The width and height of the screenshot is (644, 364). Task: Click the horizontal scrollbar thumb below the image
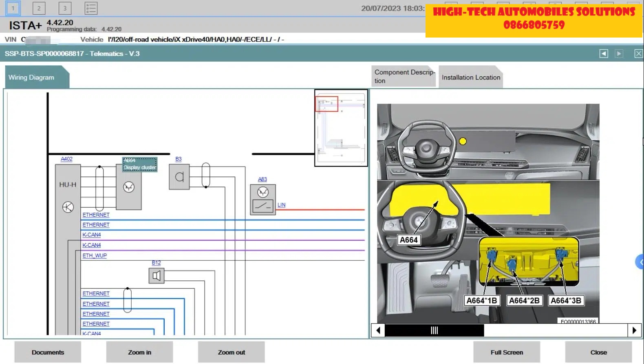(x=434, y=330)
